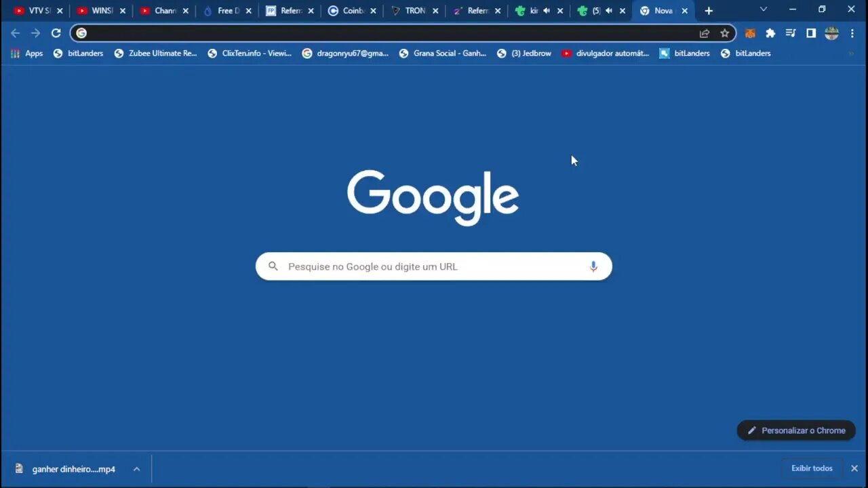Show more bookmarks overflow chevron

(x=851, y=54)
